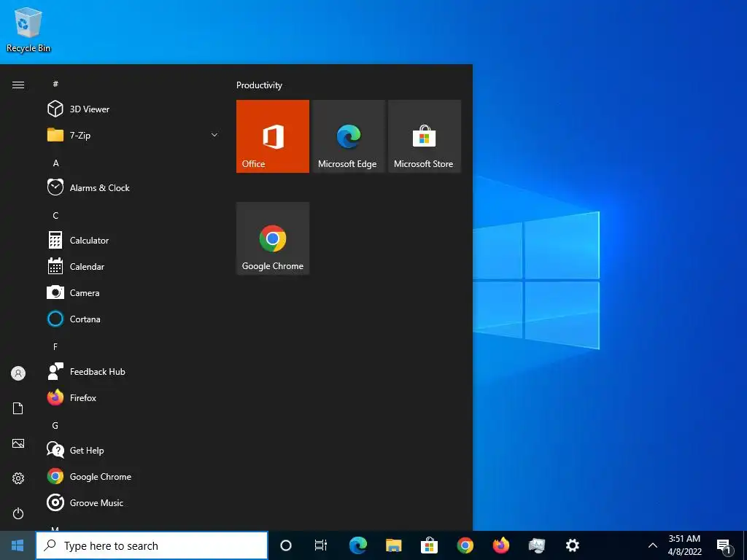Open Task View on the taskbar

[321, 545]
